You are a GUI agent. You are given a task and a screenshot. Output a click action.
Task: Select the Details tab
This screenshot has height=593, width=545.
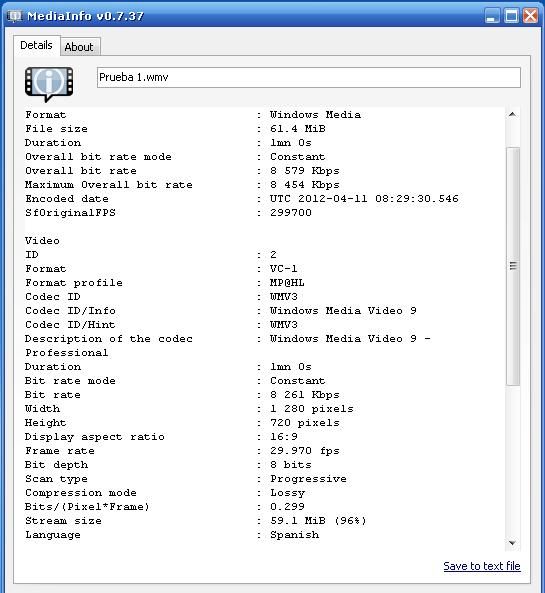pyautogui.click(x=36, y=45)
